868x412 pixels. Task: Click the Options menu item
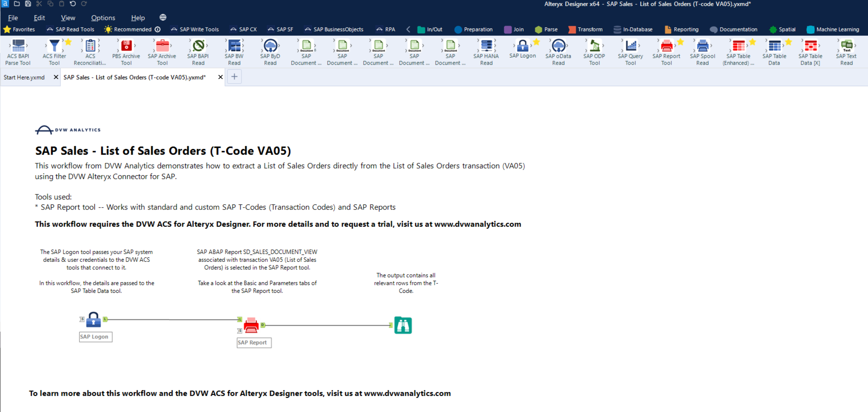(103, 18)
